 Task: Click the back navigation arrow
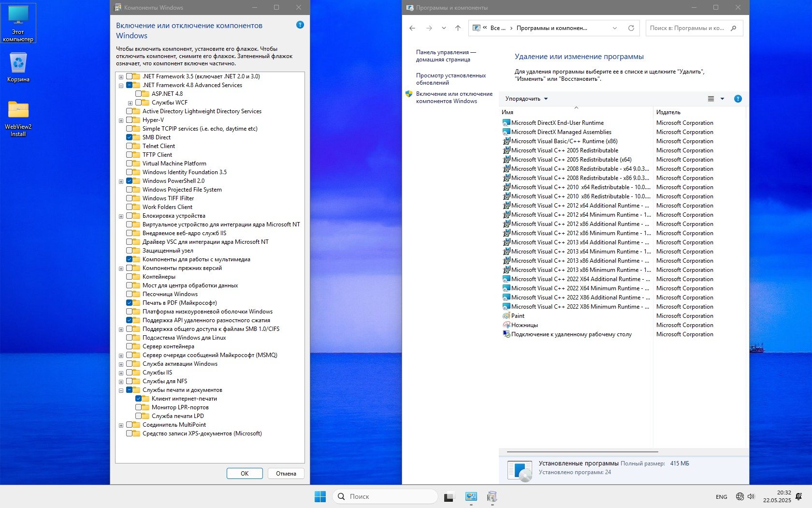(x=412, y=28)
